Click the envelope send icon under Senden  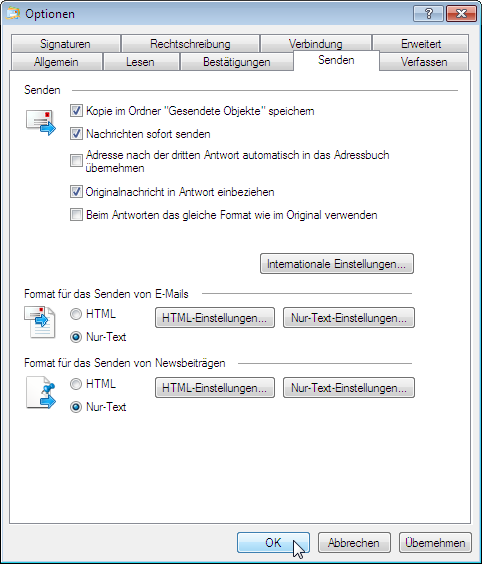pos(41,123)
